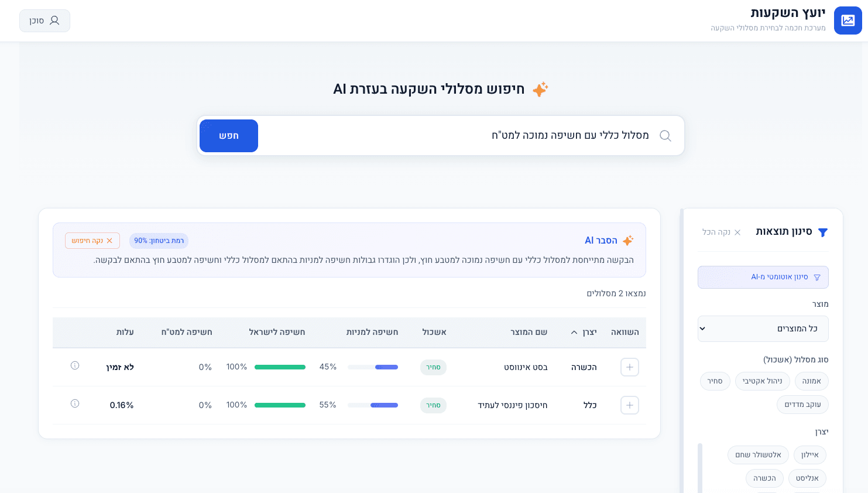This screenshot has width=868, height=493.
Task: Toggle the עוקב מדדים filter chip
Action: [802, 405]
